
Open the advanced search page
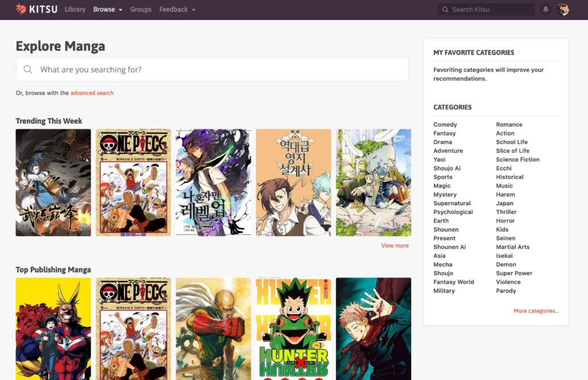click(92, 93)
